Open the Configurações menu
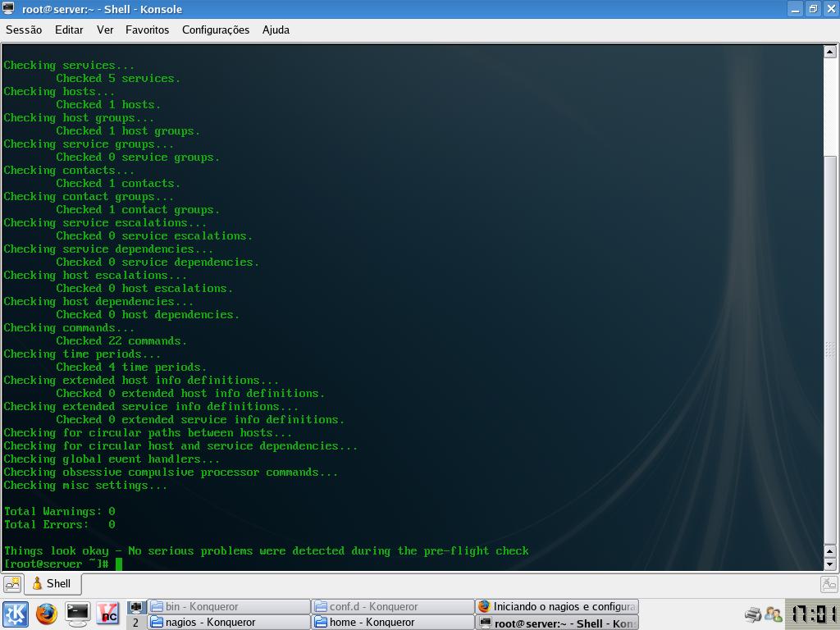 [x=216, y=30]
